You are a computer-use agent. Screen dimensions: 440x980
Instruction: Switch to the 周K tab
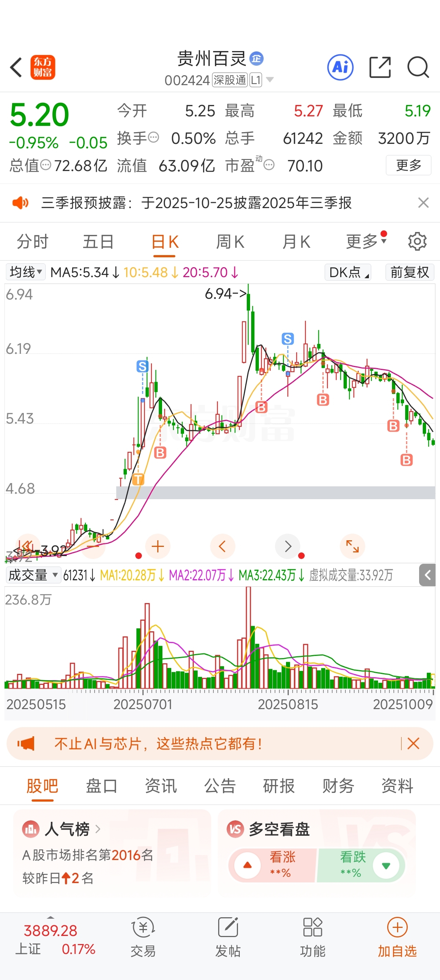[230, 242]
